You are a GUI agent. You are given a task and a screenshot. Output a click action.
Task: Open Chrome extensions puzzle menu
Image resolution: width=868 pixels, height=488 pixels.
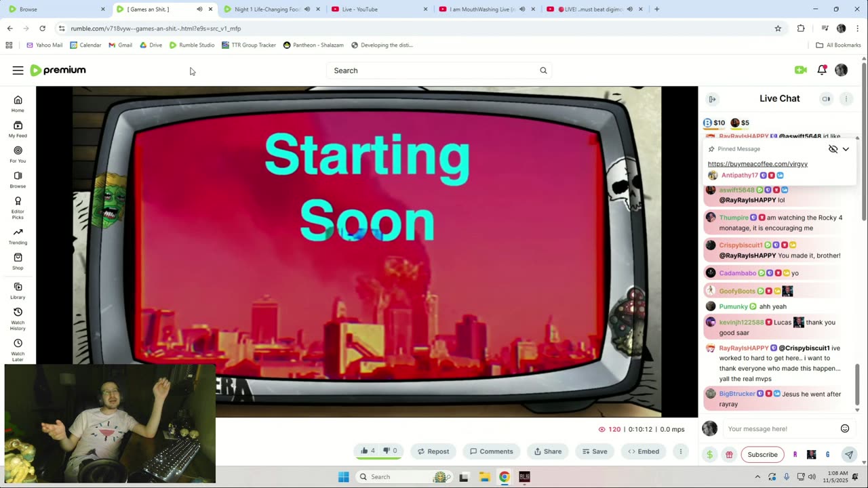tap(801, 28)
